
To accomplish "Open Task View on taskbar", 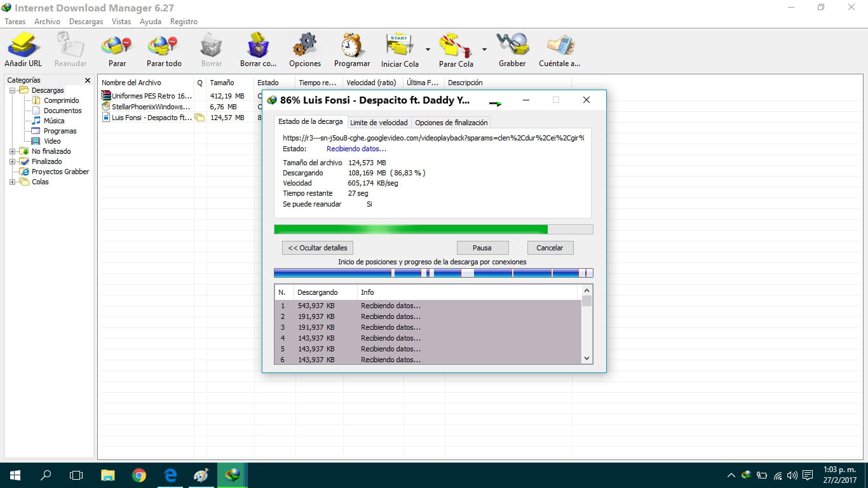I will point(76,475).
